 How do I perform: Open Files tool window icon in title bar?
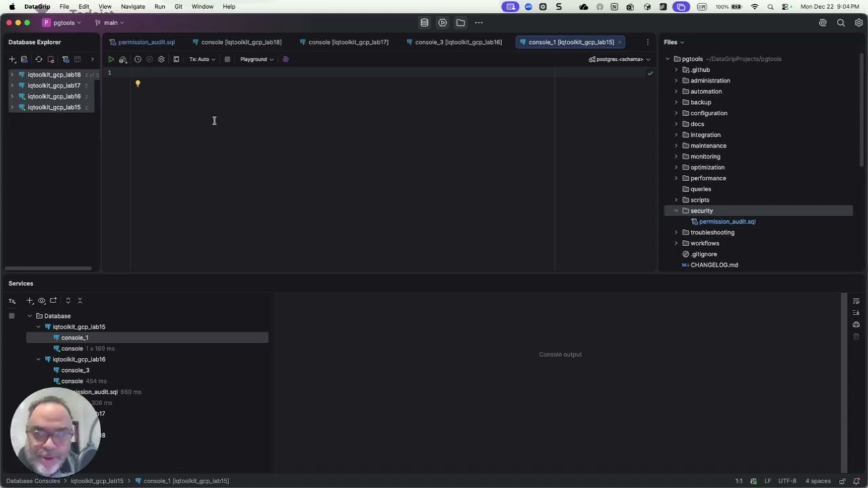pos(460,22)
